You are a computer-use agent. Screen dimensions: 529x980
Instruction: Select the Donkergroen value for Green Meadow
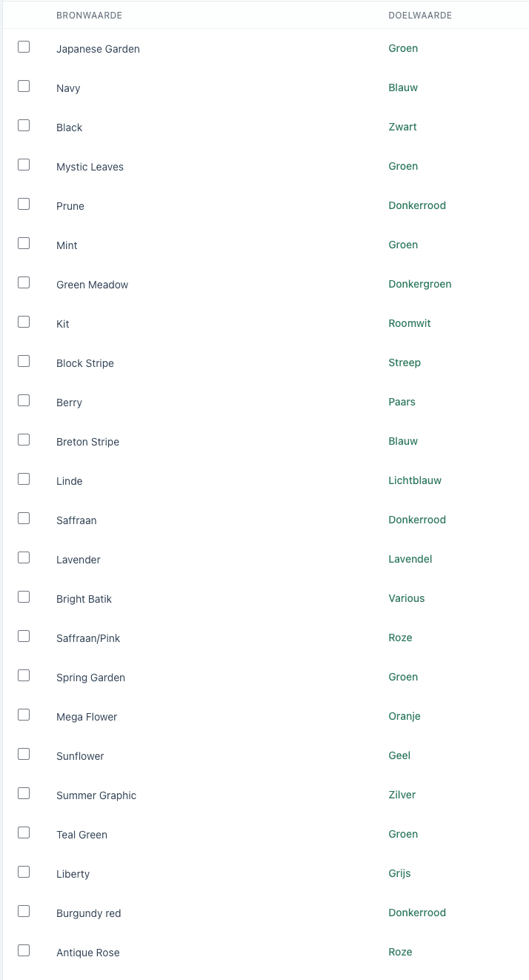point(420,284)
